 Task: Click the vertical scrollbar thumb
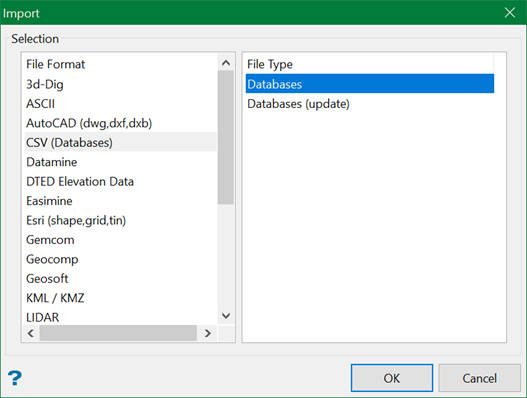pyautogui.click(x=226, y=137)
